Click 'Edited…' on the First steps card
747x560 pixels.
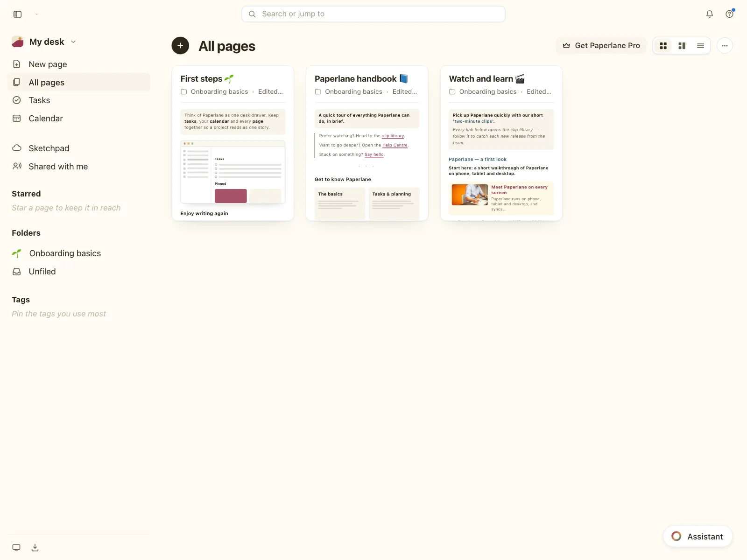(271, 92)
